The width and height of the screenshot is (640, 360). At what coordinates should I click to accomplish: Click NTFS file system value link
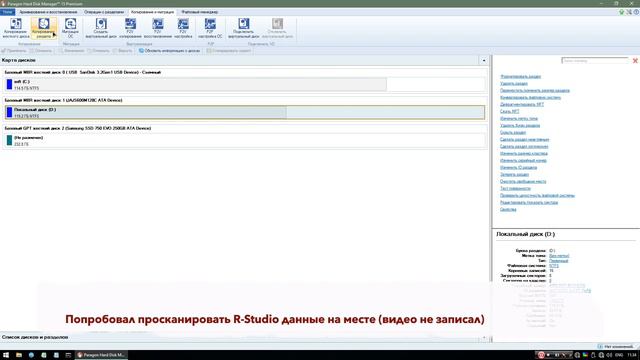pos(553,266)
